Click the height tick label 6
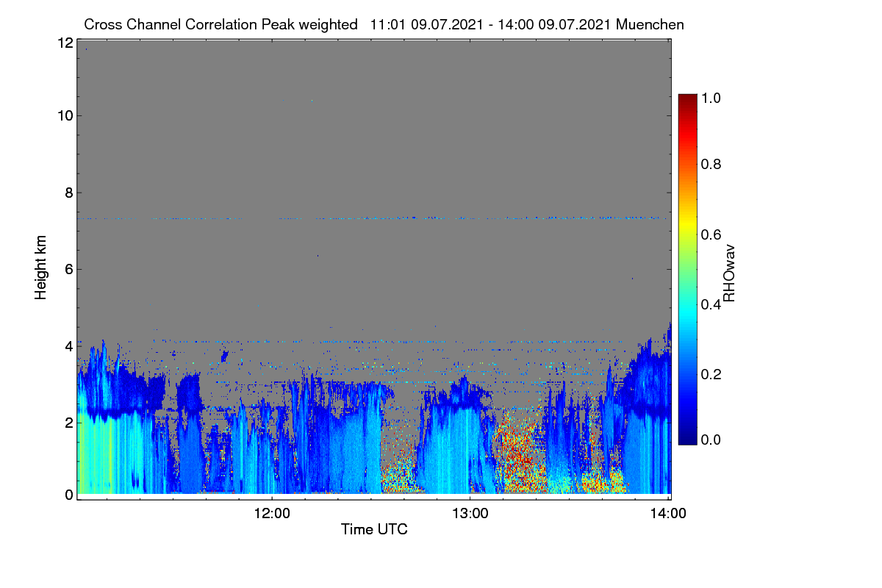The height and width of the screenshot is (588, 882). tap(69, 269)
